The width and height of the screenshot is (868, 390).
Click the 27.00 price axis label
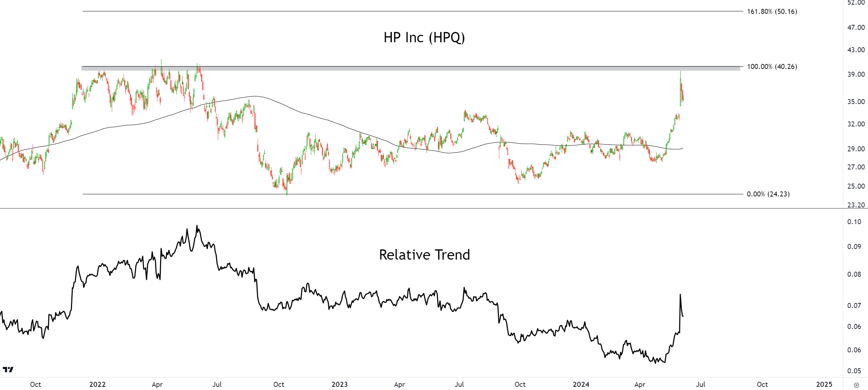coord(856,167)
